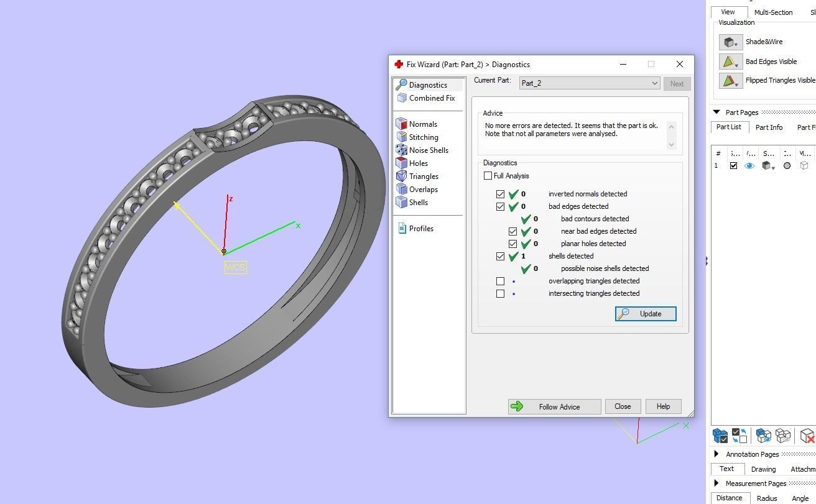816x504 pixels.
Task: Click the Shade&Wire visualization icon
Action: click(x=730, y=42)
